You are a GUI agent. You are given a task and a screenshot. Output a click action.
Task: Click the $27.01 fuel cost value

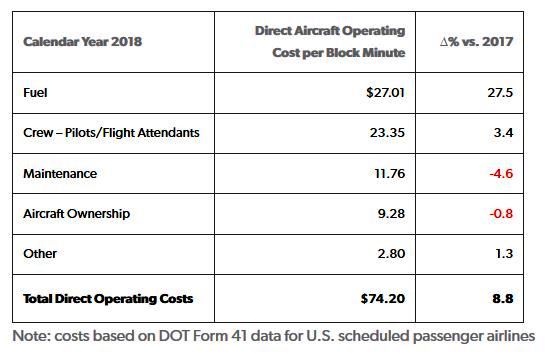coord(385,93)
